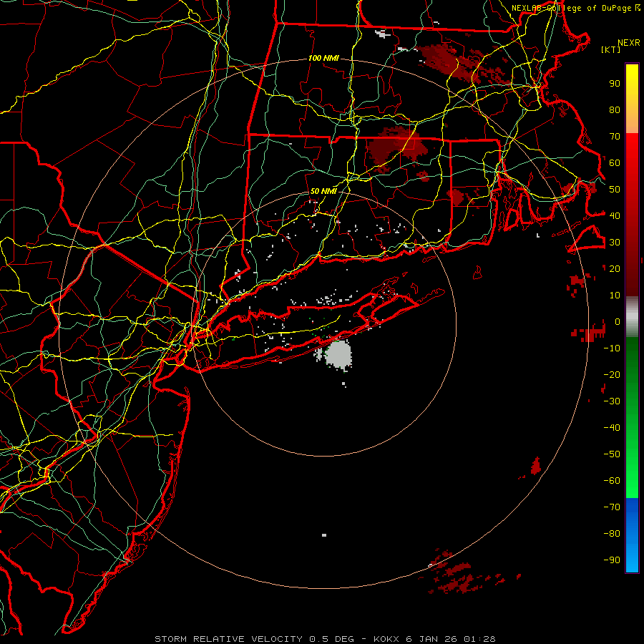This screenshot has width=644, height=644.
Task: Click the "[KT]" units label above the scale
Action: tap(610, 49)
